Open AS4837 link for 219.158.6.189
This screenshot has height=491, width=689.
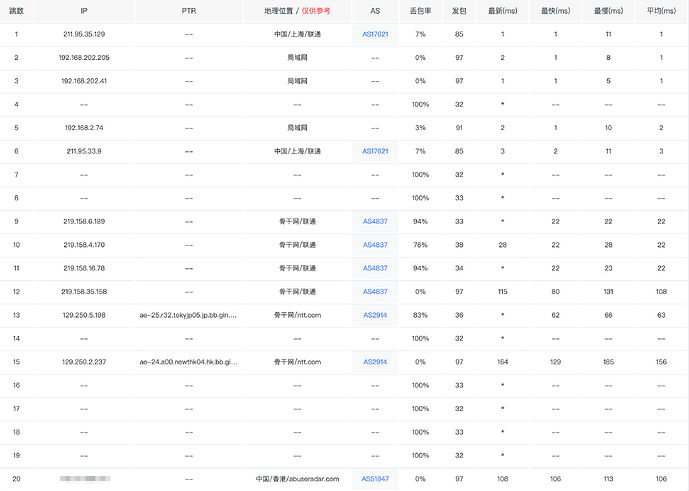point(375,222)
